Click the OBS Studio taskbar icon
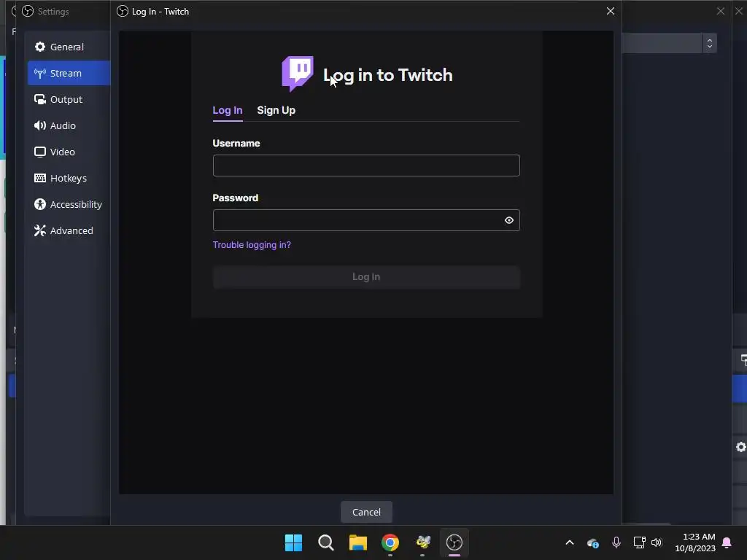The height and width of the screenshot is (560, 747). click(x=454, y=542)
